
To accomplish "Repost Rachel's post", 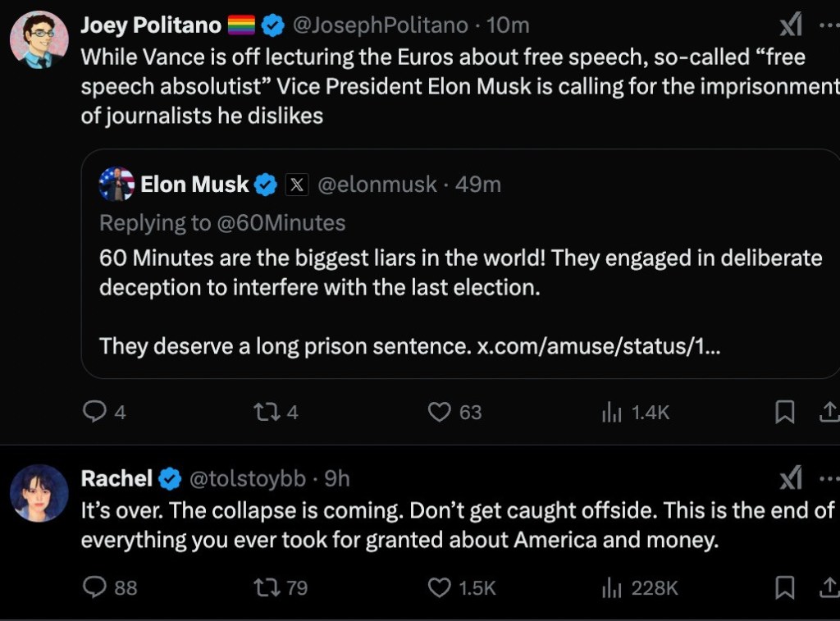I will click(265, 587).
